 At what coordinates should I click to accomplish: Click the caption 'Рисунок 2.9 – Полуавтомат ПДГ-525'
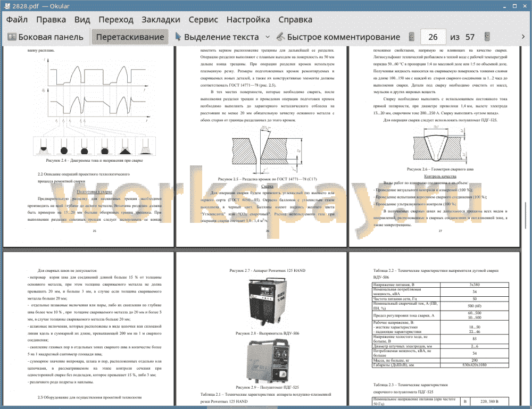click(268, 387)
